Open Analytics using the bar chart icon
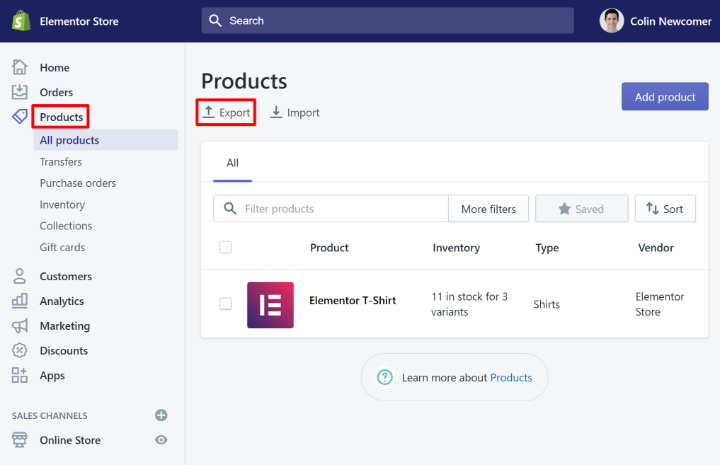The width and height of the screenshot is (720, 465). (20, 301)
